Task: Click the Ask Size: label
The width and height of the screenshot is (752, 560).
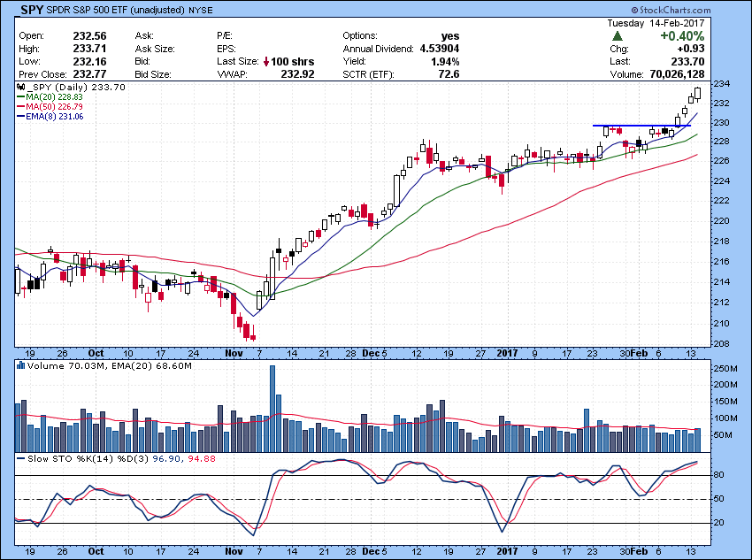Action: (x=155, y=49)
